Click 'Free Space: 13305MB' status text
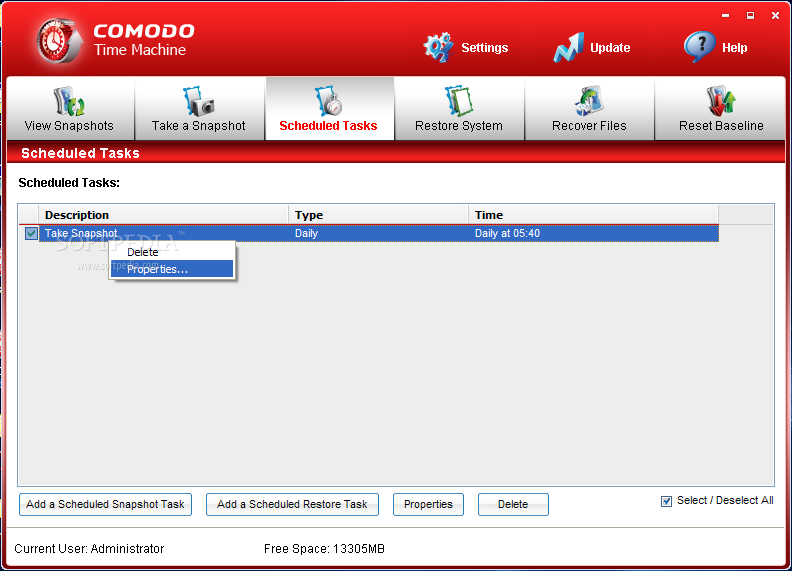This screenshot has width=792, height=571. click(324, 549)
